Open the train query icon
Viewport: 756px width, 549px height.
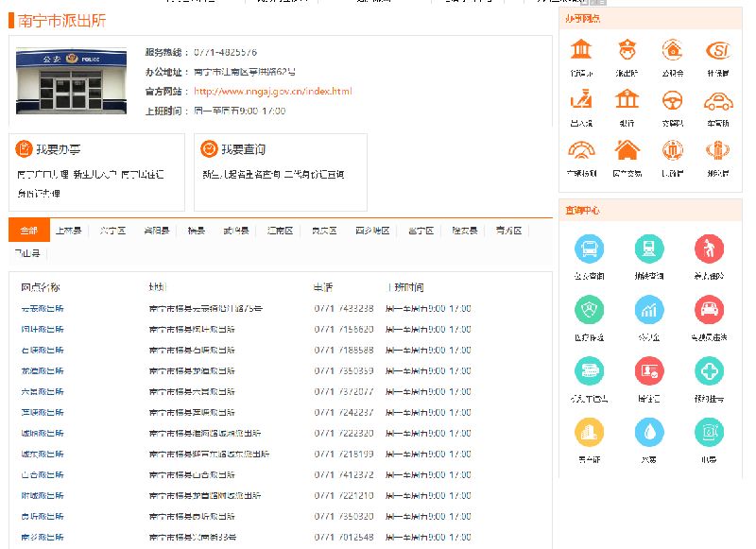pyautogui.click(x=649, y=249)
